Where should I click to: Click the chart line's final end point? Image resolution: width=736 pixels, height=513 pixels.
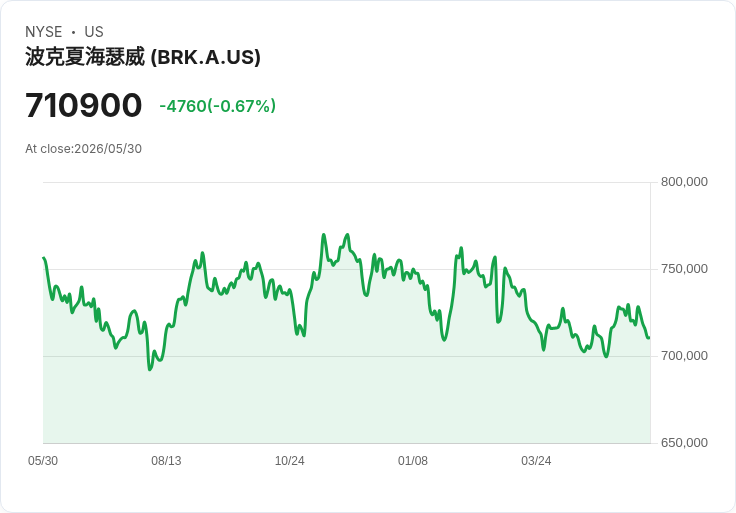(649, 337)
